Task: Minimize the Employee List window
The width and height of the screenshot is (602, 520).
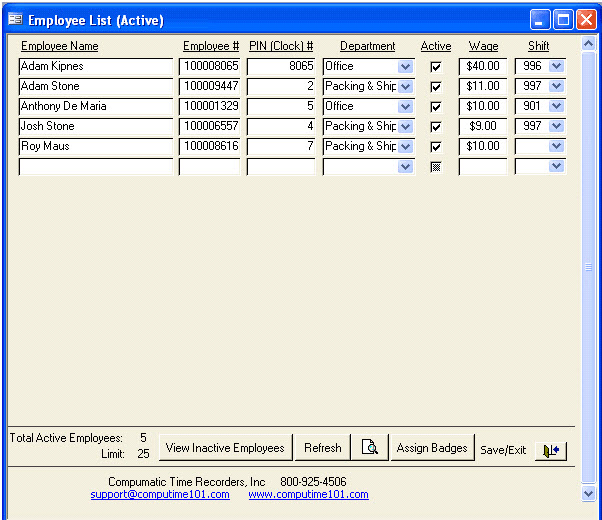Action: click(x=540, y=19)
